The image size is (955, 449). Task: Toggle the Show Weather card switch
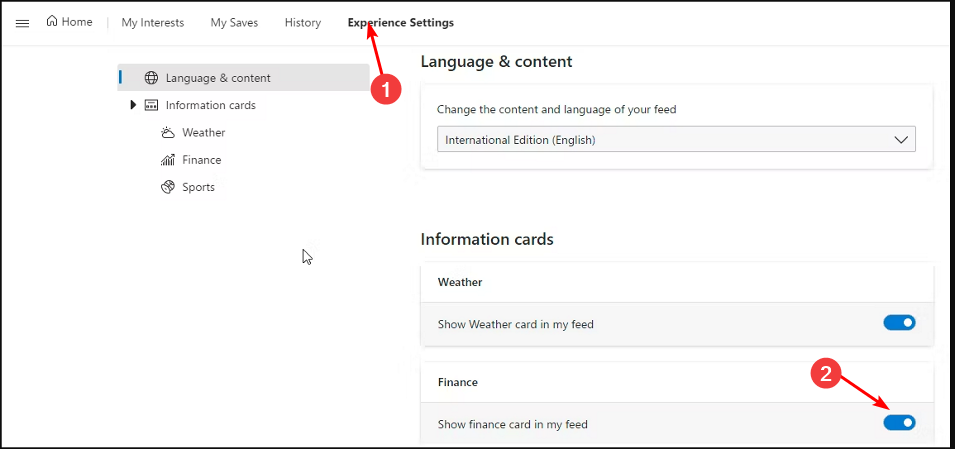click(x=899, y=323)
